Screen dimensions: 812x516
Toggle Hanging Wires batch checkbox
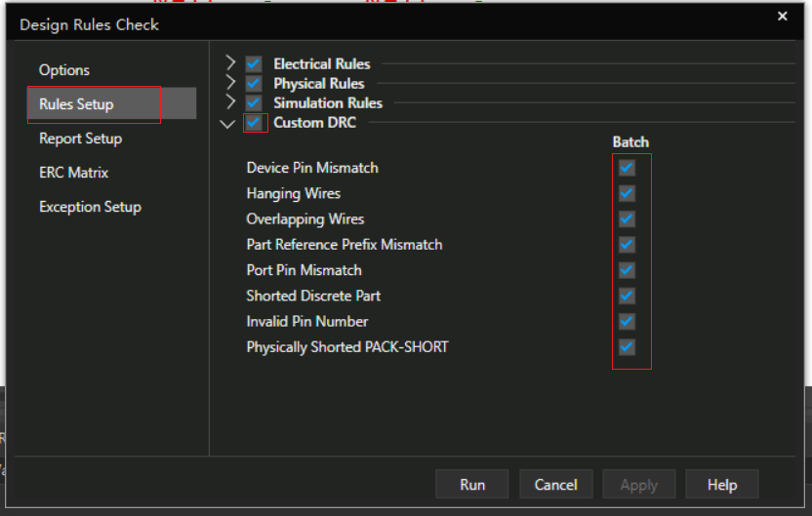[627, 193]
